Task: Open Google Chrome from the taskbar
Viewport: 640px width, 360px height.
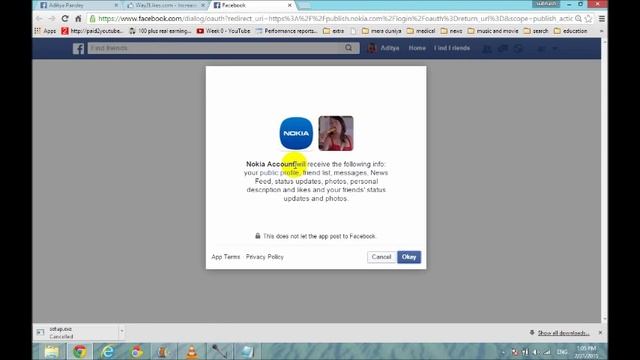Action: [80, 351]
